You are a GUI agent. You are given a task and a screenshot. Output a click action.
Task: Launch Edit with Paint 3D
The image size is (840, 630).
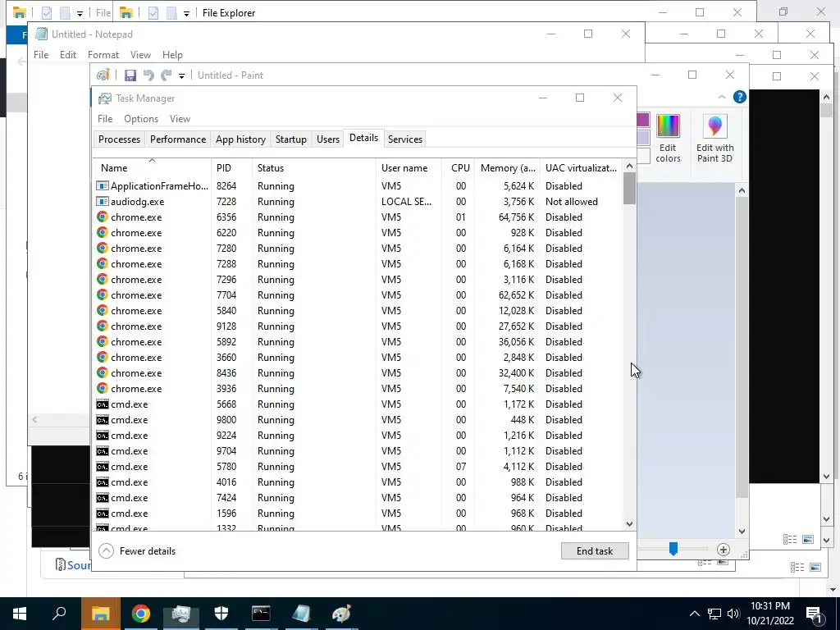click(x=714, y=139)
